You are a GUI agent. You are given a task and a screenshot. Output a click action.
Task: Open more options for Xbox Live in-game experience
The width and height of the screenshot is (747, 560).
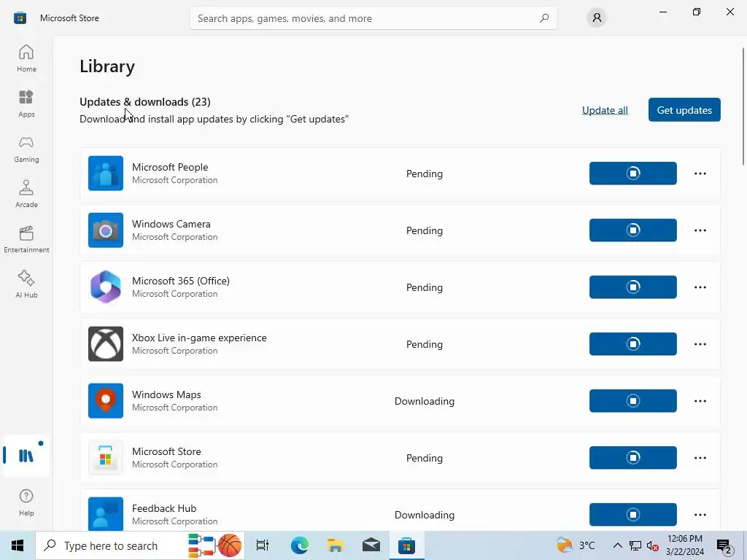pos(700,344)
